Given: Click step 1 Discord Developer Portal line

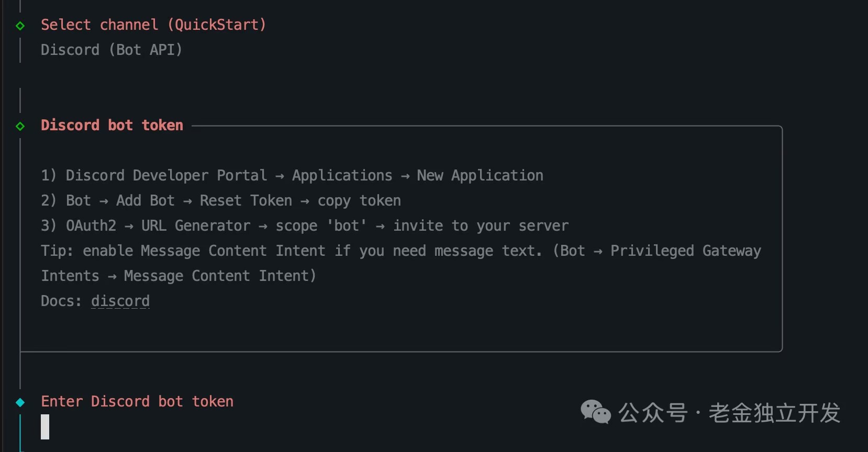Looking at the screenshot, I should pyautogui.click(x=166, y=176).
